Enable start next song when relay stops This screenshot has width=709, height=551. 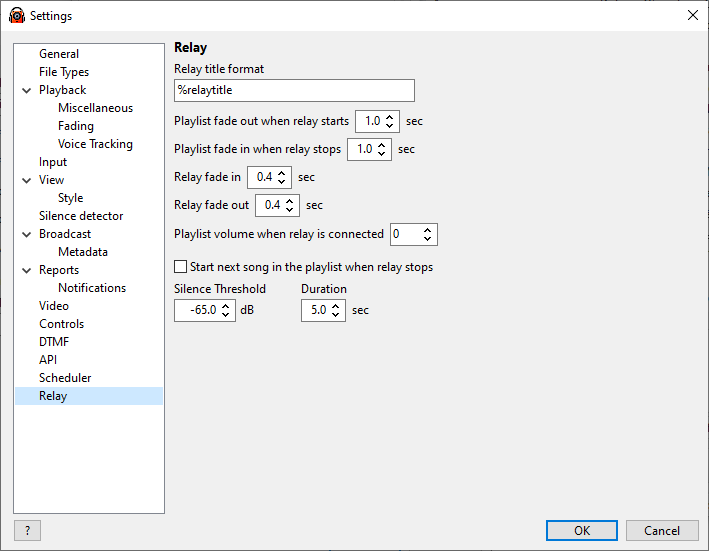pos(180,267)
